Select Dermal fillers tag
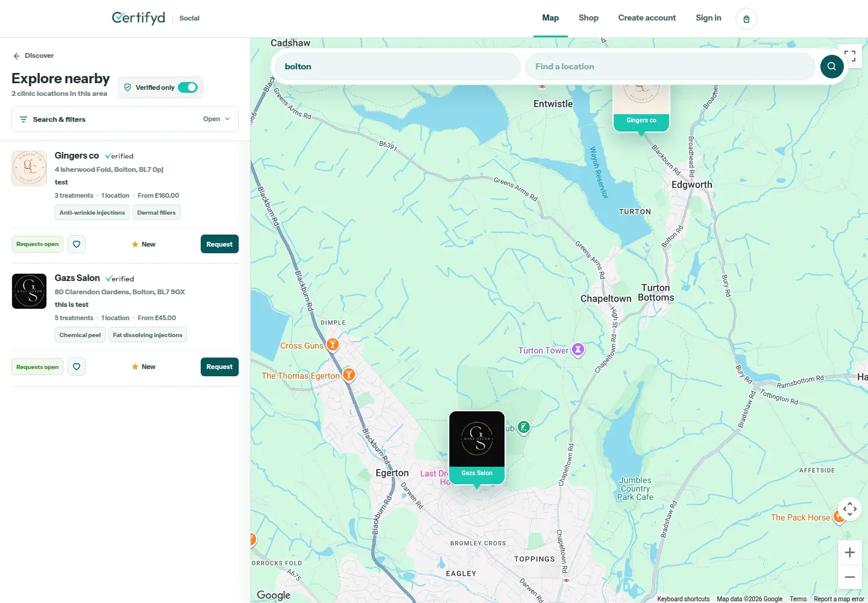Viewport: 868px width, 603px height. pyautogui.click(x=156, y=212)
